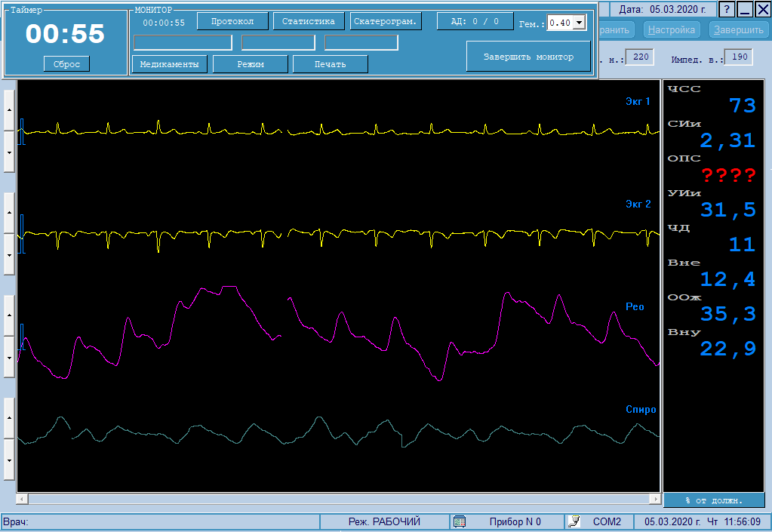Click the АД: 0 / 0 button
The image size is (772, 532).
[475, 21]
